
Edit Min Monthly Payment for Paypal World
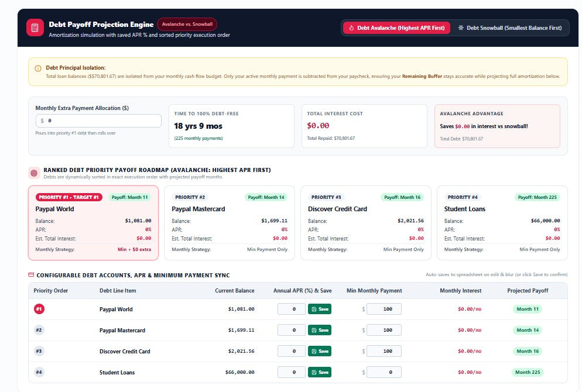[384, 309]
